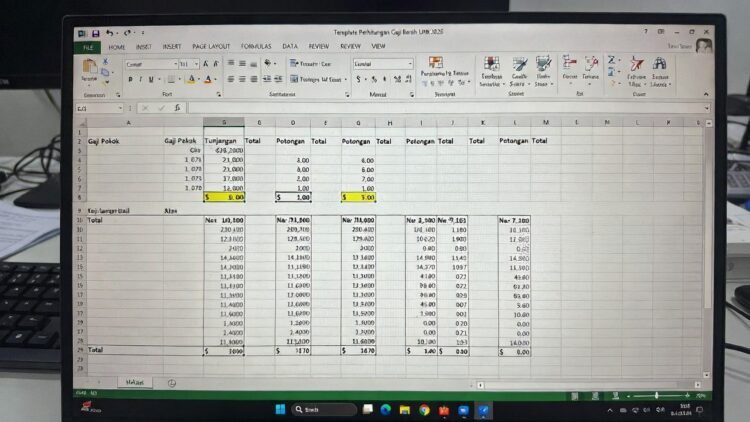Click the Sort & Filter icon
The width and height of the screenshot is (750, 422).
coord(637,64)
